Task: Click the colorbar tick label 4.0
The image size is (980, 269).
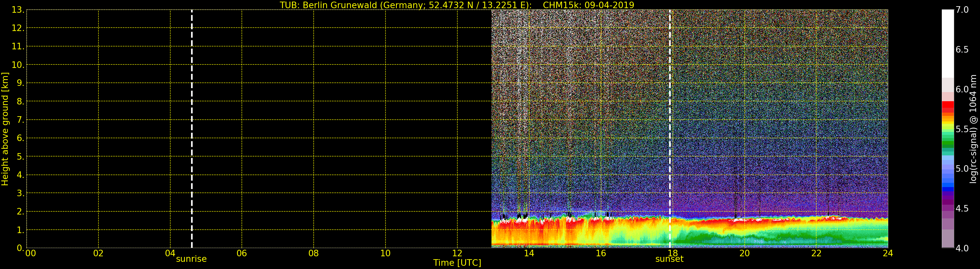Action: click(962, 248)
